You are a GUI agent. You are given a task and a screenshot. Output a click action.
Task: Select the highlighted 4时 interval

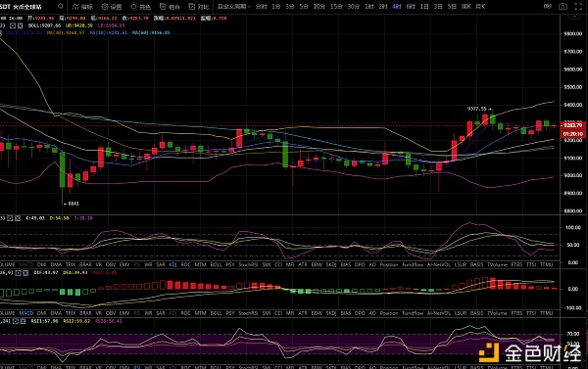(397, 7)
